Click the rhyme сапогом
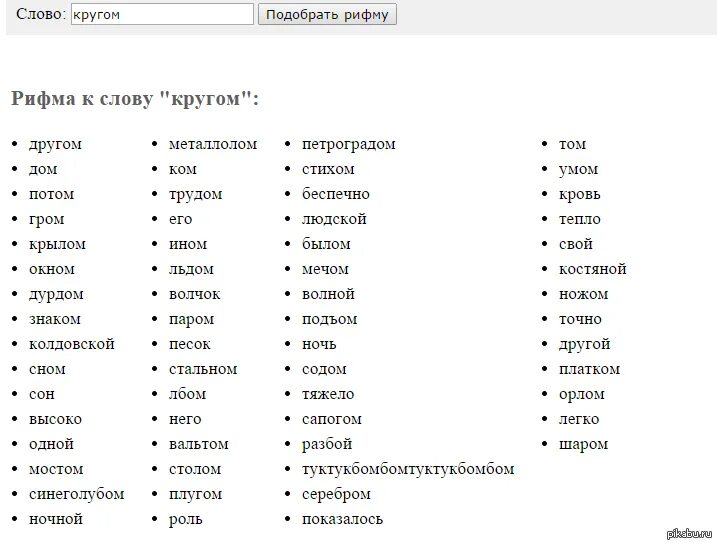 (x=332, y=419)
